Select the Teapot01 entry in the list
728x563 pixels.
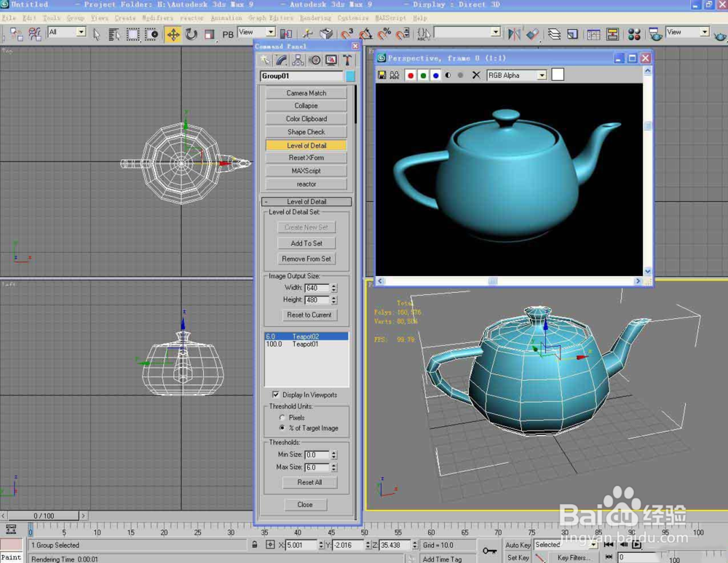click(x=306, y=345)
